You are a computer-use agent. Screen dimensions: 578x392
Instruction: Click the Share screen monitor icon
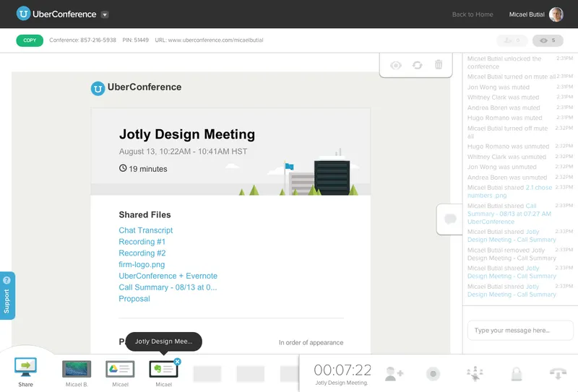(25, 367)
